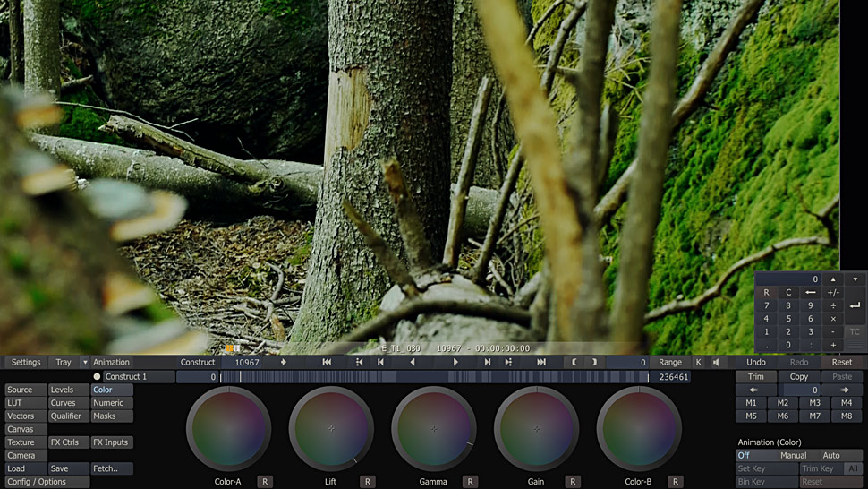Jump to the first frame

(x=327, y=362)
